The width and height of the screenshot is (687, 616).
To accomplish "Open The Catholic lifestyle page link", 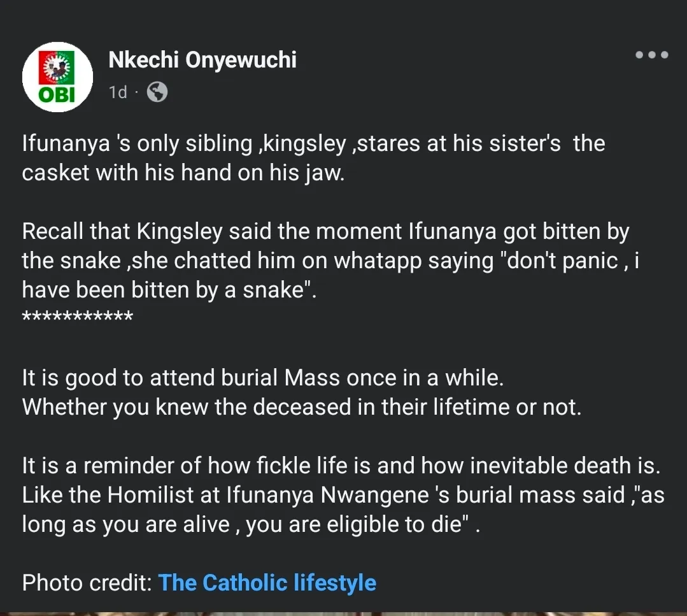I will point(267,582).
